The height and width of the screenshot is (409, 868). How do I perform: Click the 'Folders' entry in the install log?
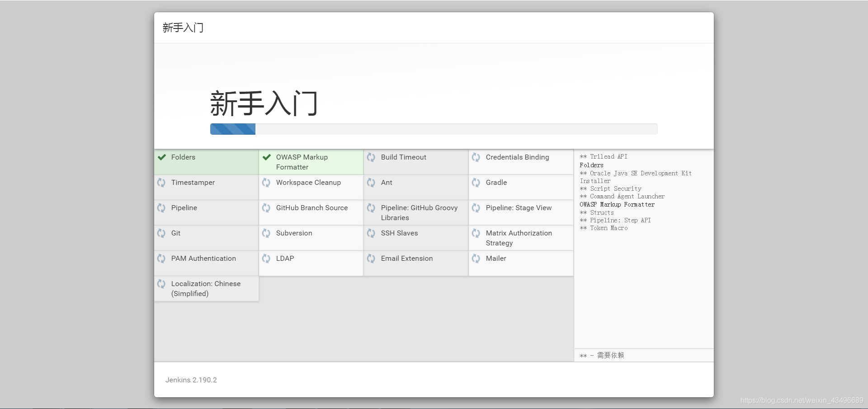click(592, 165)
